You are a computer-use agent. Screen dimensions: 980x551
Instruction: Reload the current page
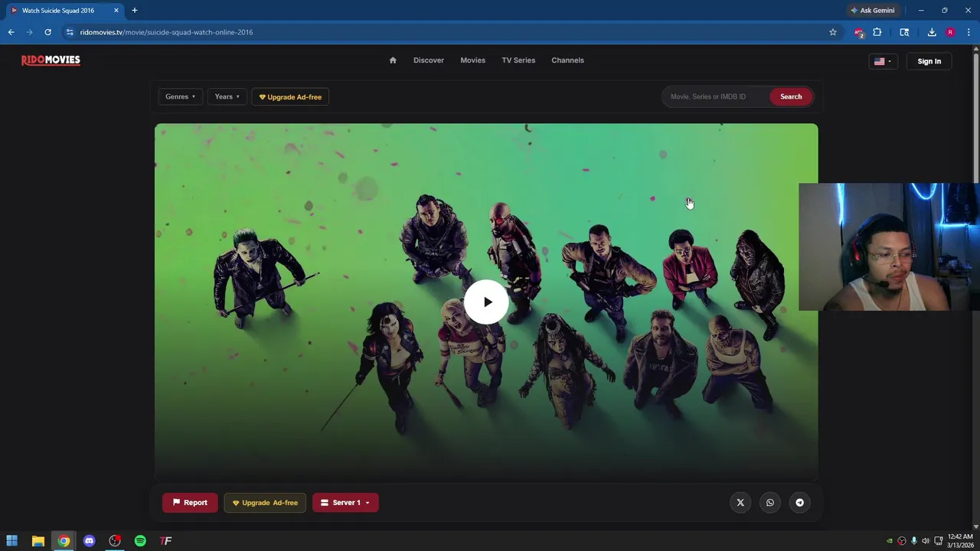(x=47, y=32)
